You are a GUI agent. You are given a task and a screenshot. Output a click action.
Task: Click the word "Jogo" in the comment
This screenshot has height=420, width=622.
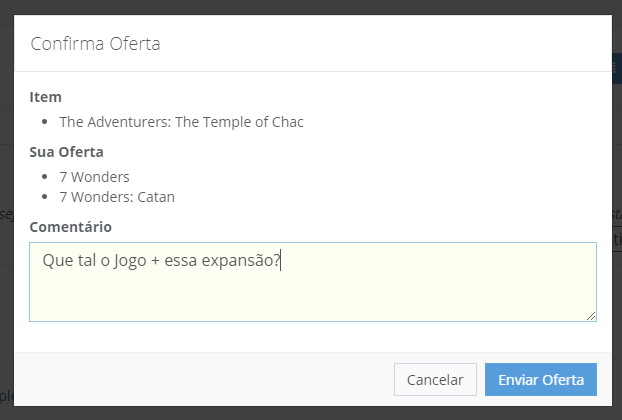(x=128, y=261)
